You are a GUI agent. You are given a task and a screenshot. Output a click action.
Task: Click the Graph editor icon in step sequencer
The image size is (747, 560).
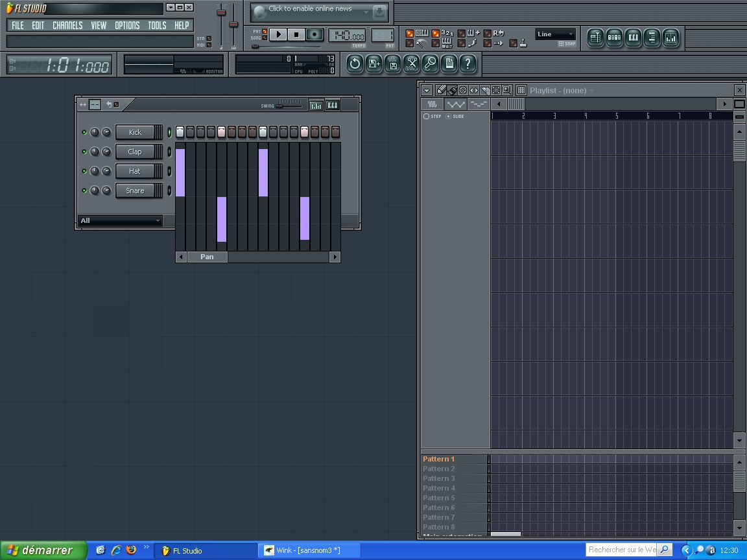coord(316,105)
